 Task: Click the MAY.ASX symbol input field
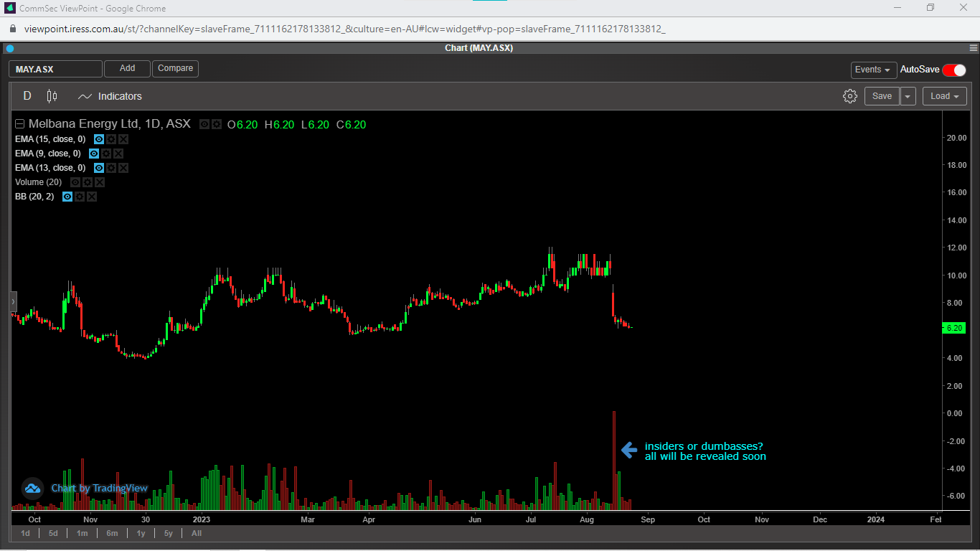tap(56, 69)
